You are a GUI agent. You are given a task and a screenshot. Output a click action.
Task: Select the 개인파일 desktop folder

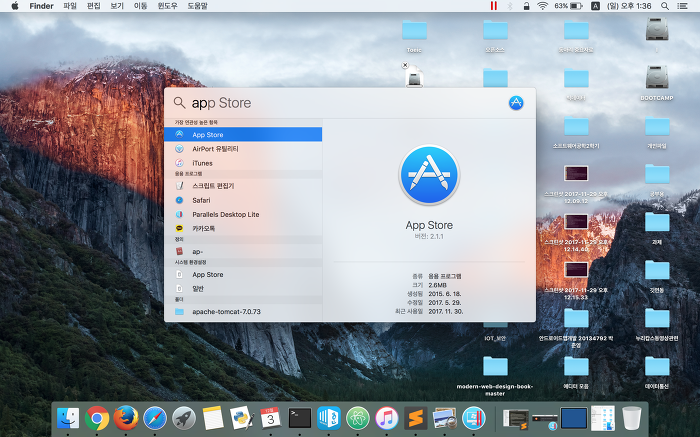[657, 132]
